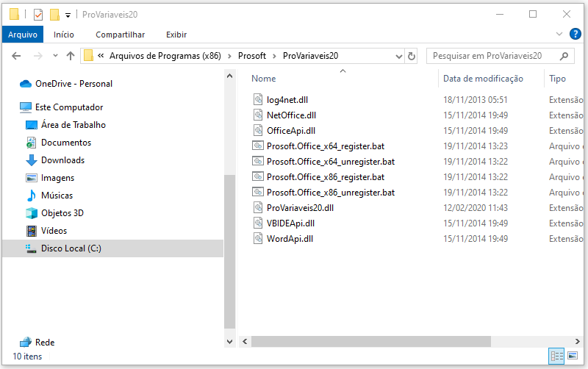Open Help with the blue question mark icon
588x369 pixels.
[x=575, y=34]
